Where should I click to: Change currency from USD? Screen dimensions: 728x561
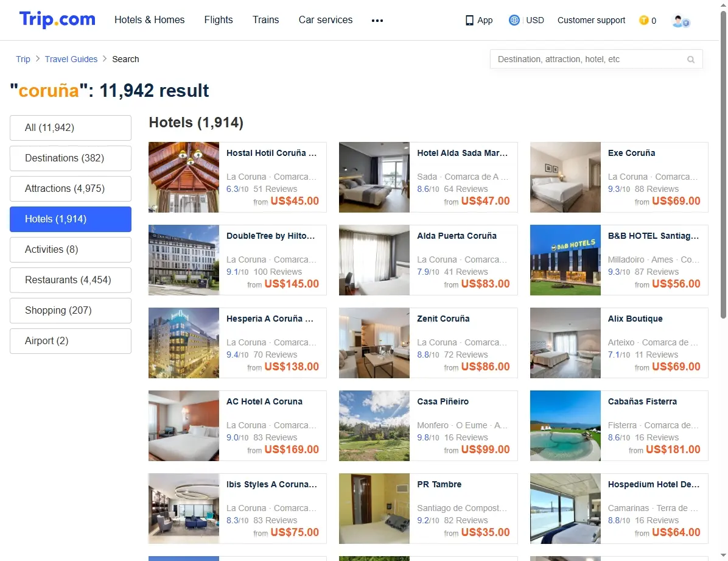(x=535, y=20)
